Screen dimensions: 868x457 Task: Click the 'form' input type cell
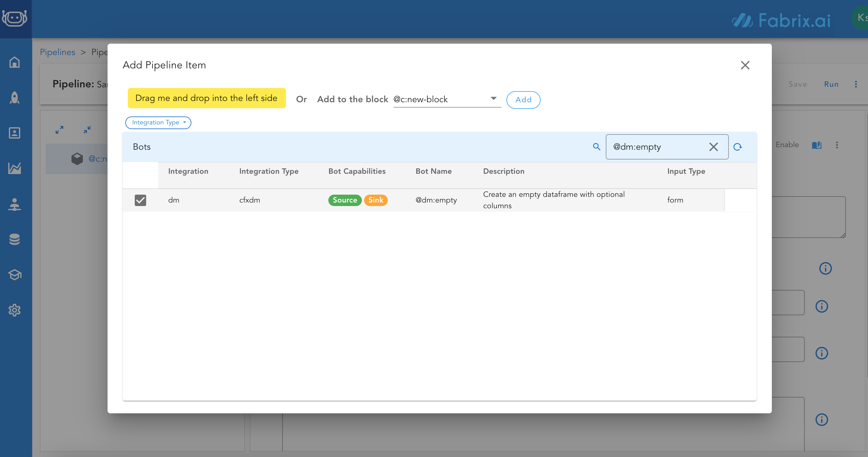click(675, 200)
